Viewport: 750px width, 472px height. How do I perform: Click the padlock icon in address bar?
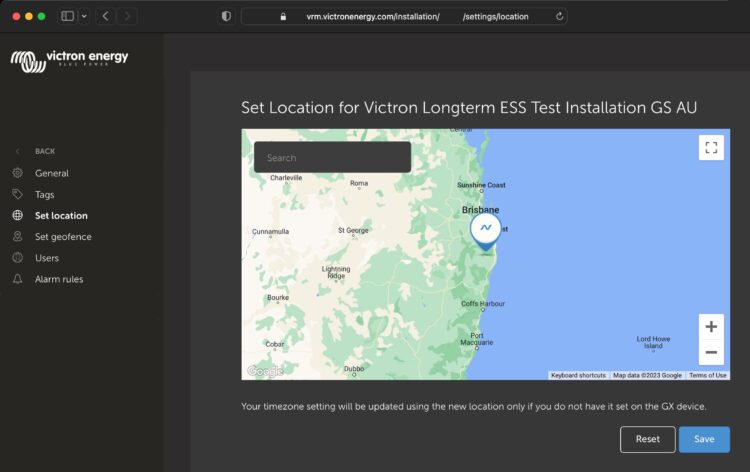[283, 17]
